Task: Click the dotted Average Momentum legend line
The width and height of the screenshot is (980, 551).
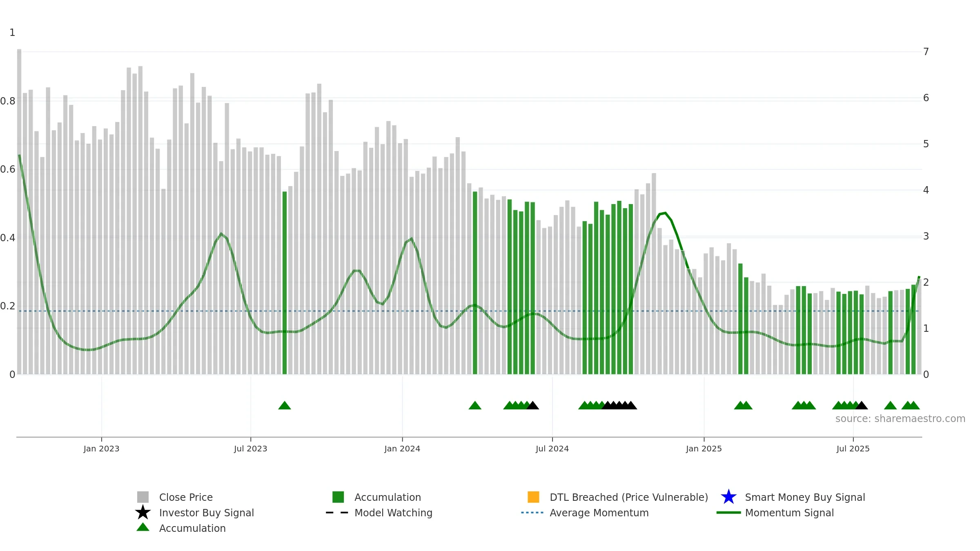Action: click(x=532, y=513)
